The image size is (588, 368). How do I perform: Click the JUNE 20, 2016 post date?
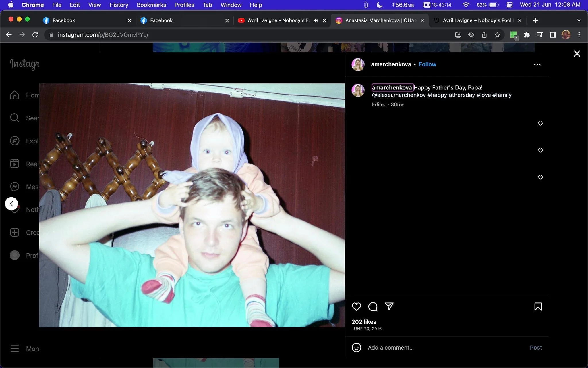point(367,329)
